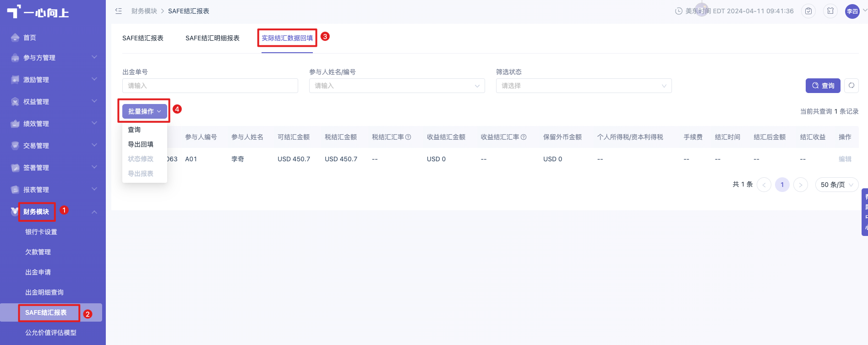Open the 李四 user avatar menu
Viewport: 868px width, 345px height.
coord(852,11)
